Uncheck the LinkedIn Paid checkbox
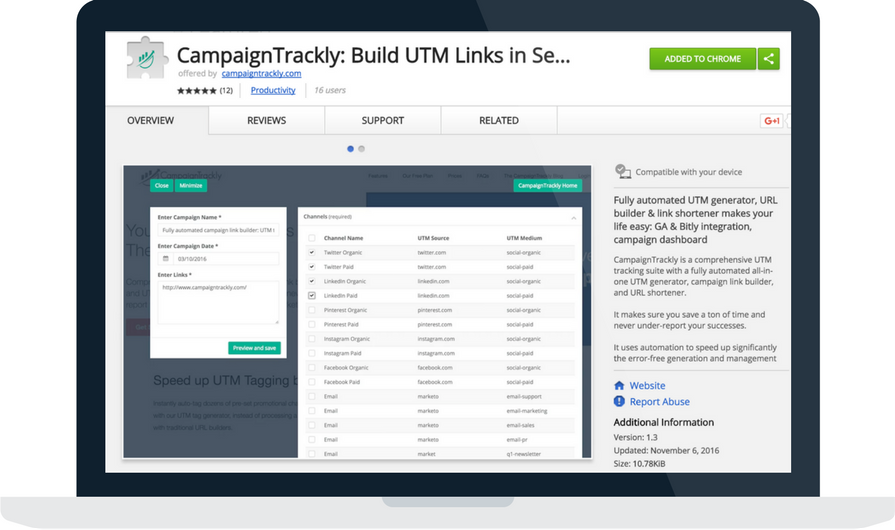The height and width of the screenshot is (530, 895). pos(312,296)
